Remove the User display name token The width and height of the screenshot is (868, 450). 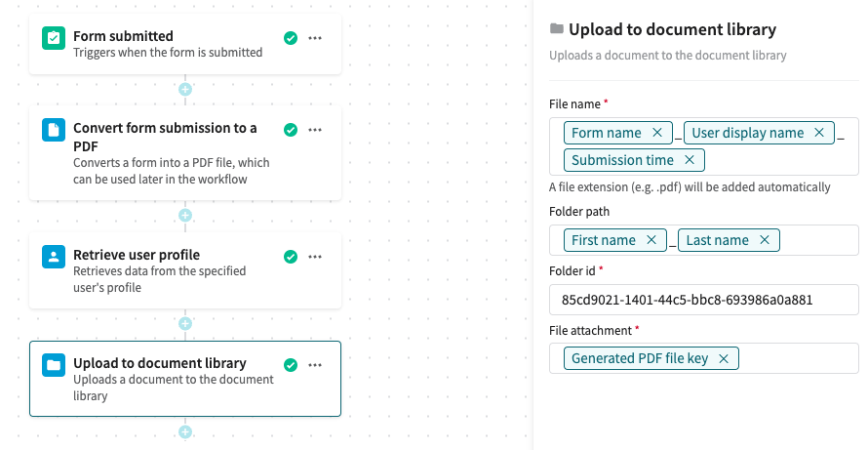click(x=818, y=133)
